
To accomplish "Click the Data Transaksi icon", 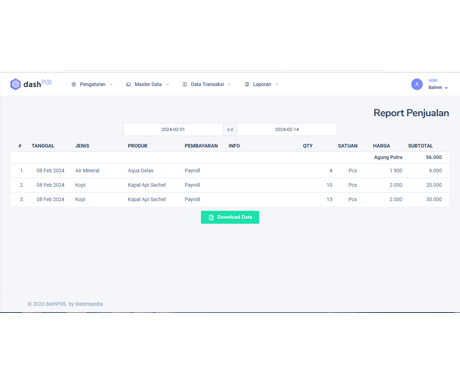I will pyautogui.click(x=184, y=84).
